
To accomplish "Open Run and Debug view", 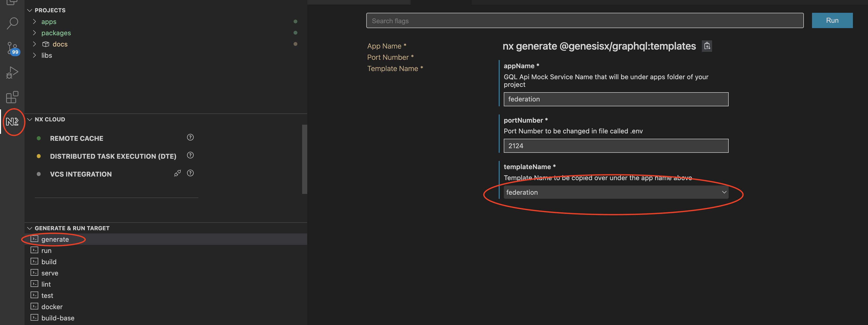I will tap(12, 72).
